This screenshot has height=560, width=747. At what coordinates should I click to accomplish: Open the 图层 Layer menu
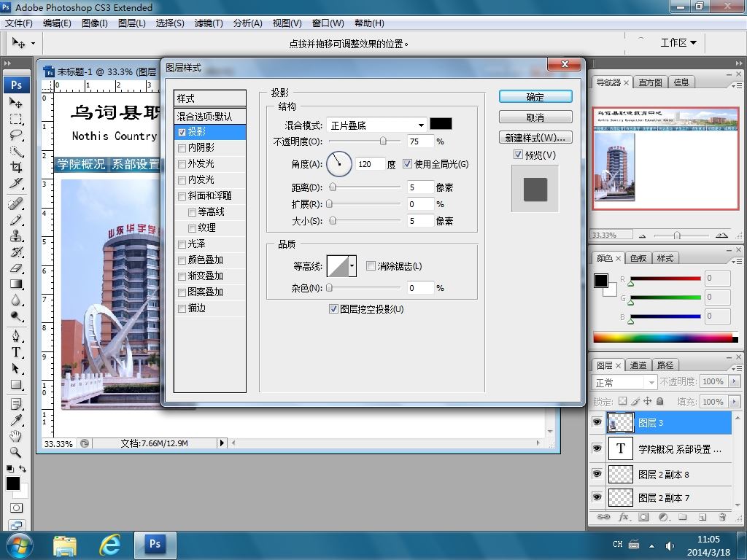click(131, 23)
